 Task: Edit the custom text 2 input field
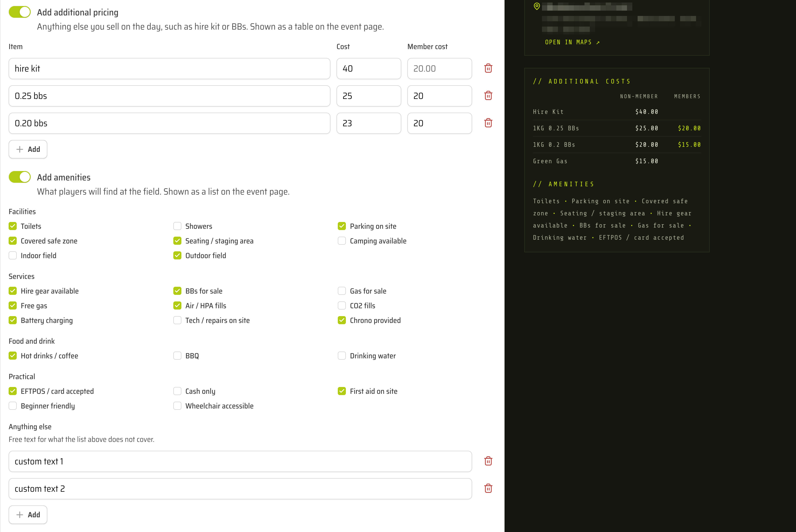pyautogui.click(x=240, y=488)
